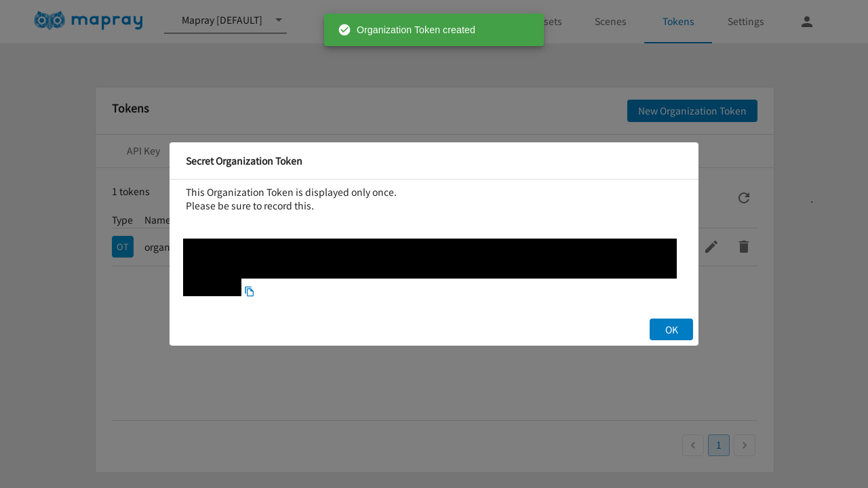Click the mapray owl logo

coord(49,21)
